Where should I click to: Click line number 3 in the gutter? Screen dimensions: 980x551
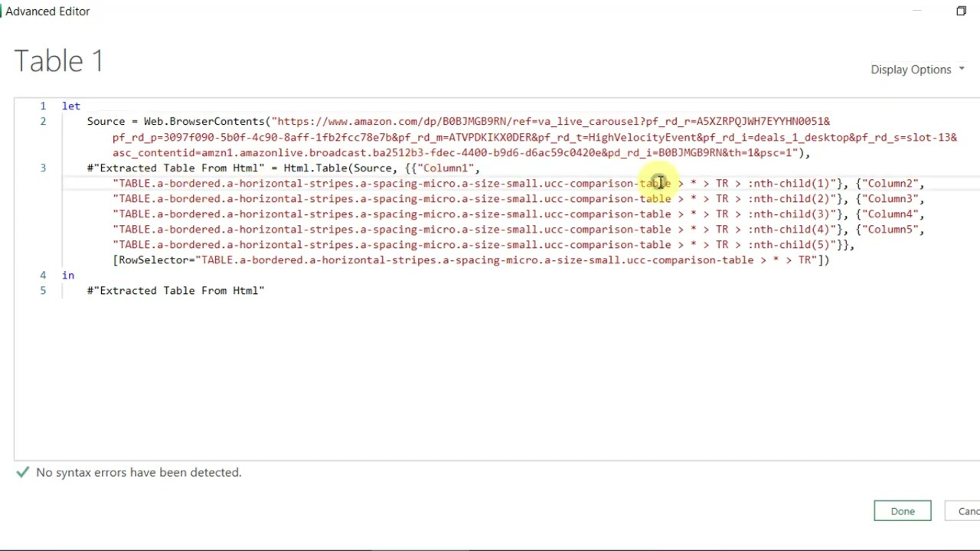(x=43, y=168)
